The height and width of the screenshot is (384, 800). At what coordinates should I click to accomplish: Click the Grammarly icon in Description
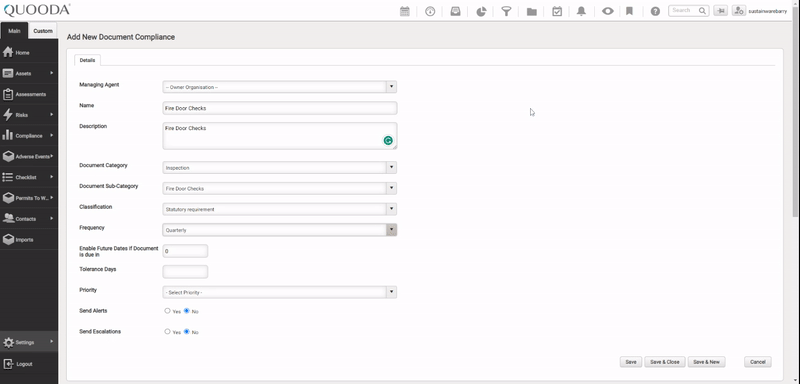click(388, 141)
